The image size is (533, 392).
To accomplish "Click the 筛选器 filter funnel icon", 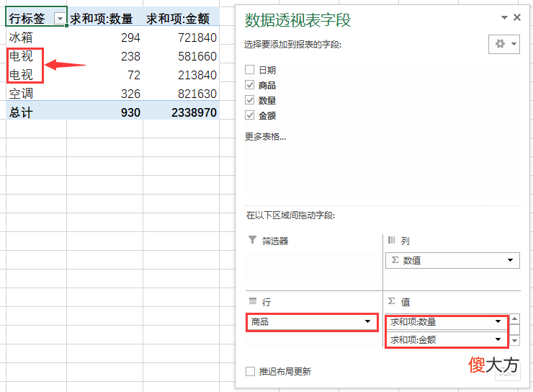I will (x=252, y=240).
